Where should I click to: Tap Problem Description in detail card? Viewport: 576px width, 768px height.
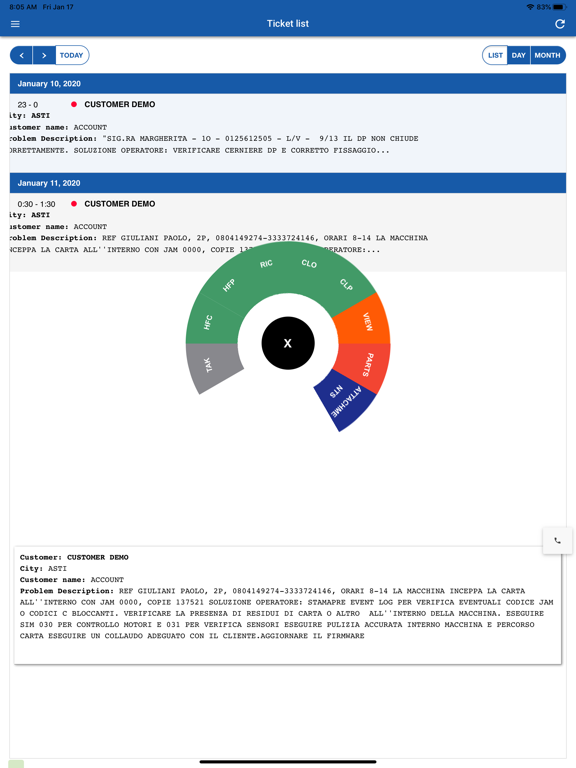coord(67,591)
